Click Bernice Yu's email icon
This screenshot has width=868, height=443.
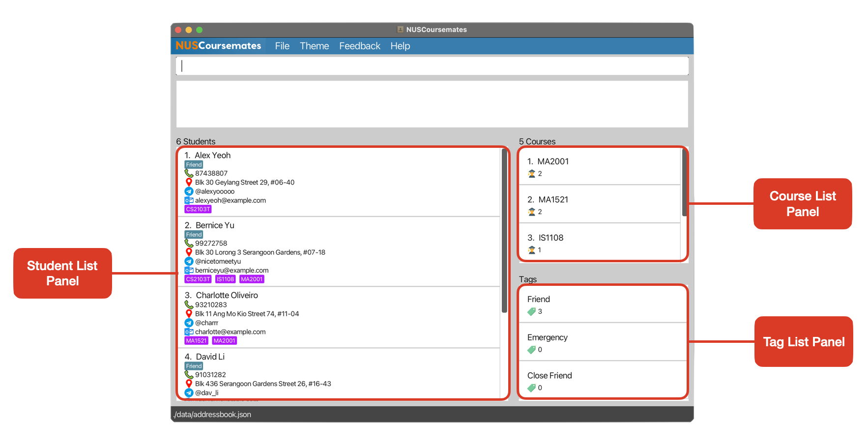[x=189, y=270]
